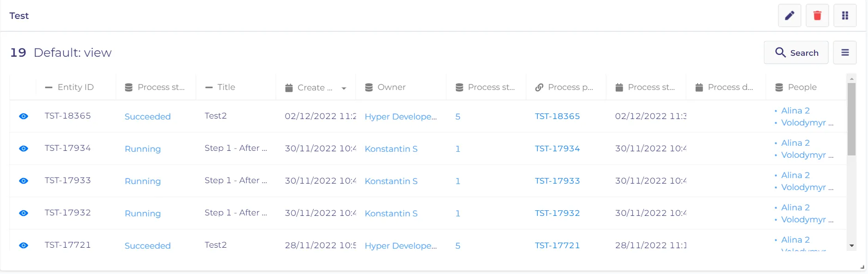Screen dimensions: 868x274
Task: Click the database icon in first Process st... header
Action: 129,88
